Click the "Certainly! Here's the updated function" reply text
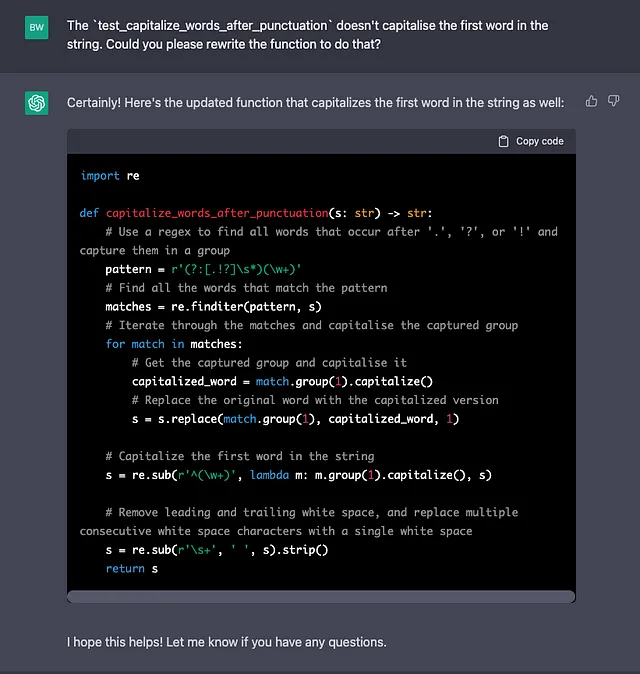640x674 pixels. (315, 103)
